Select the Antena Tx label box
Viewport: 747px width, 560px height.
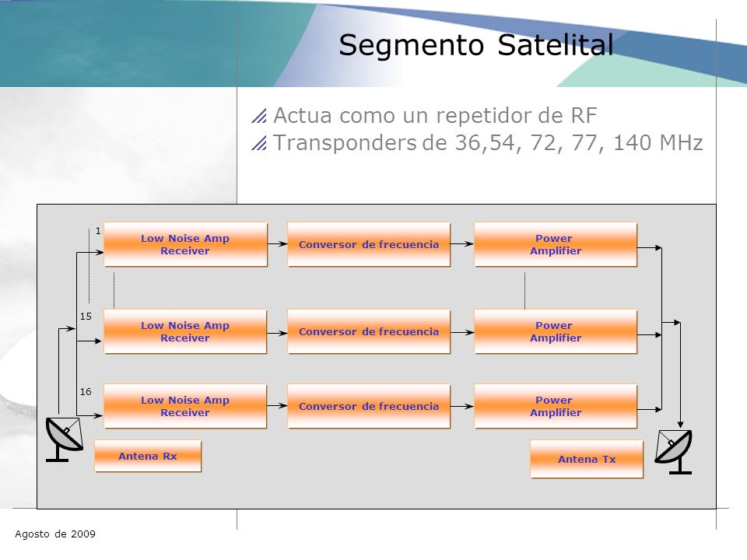click(587, 459)
